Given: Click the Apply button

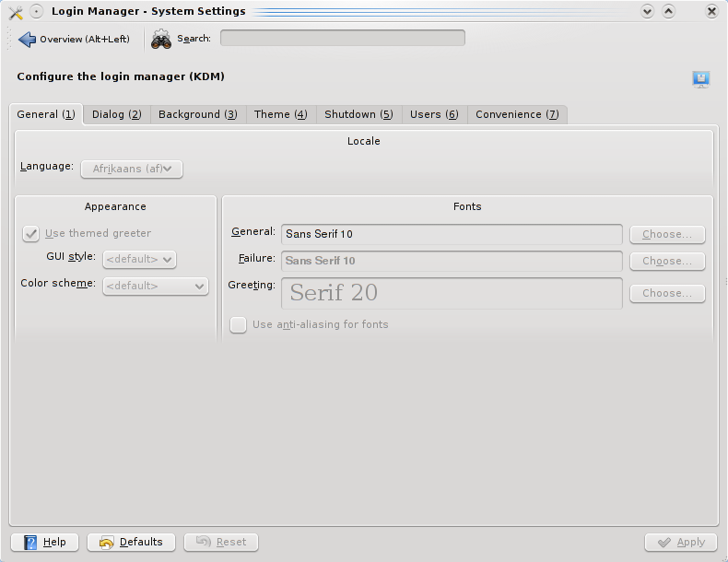Looking at the screenshot, I should (681, 542).
